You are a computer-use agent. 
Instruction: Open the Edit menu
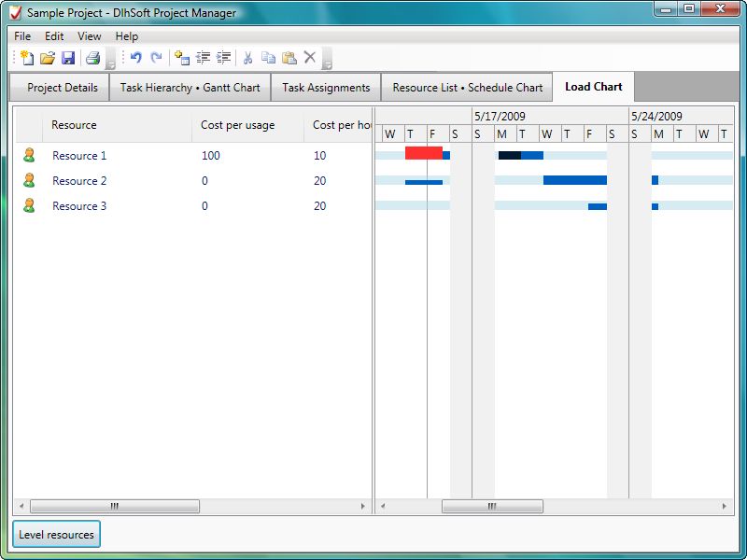point(54,36)
